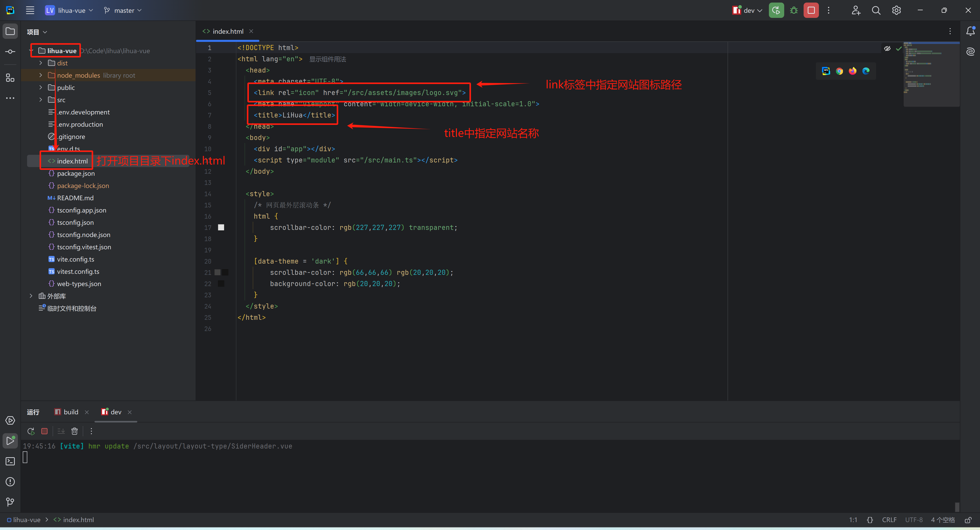Toggle reader mode eye icon
The image size is (980, 530).
pyautogui.click(x=887, y=48)
